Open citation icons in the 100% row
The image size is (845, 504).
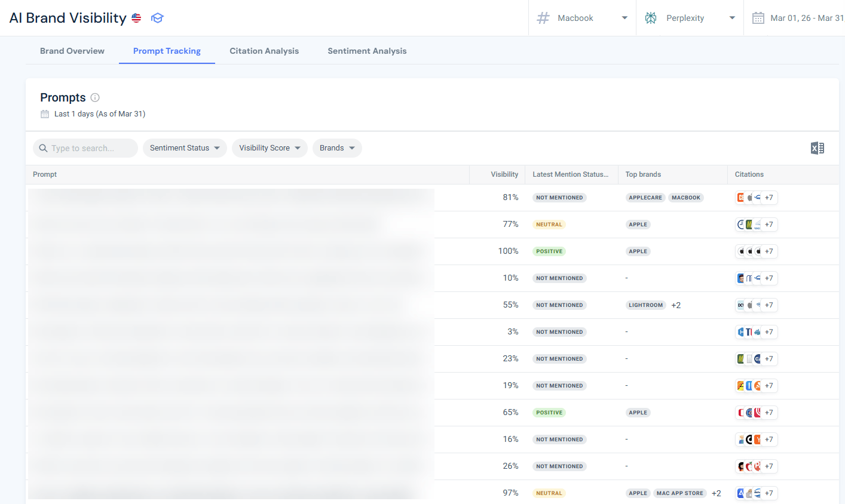click(x=757, y=251)
